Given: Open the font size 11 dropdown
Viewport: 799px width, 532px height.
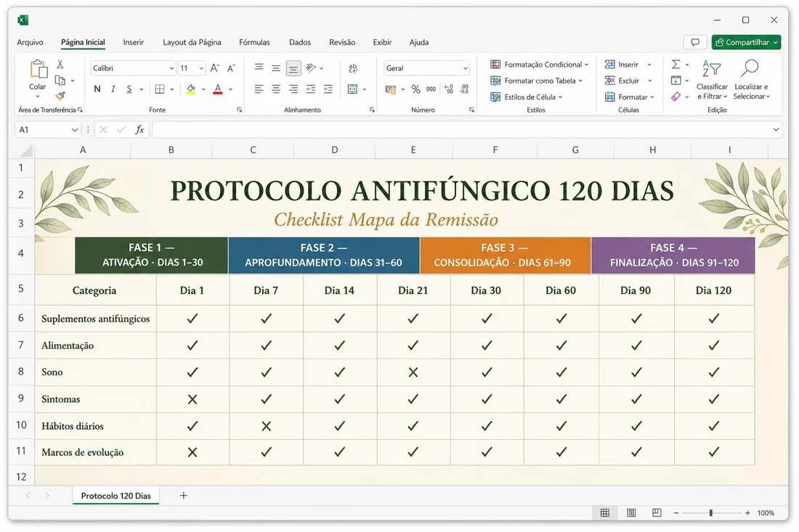Looking at the screenshot, I should click(202, 68).
